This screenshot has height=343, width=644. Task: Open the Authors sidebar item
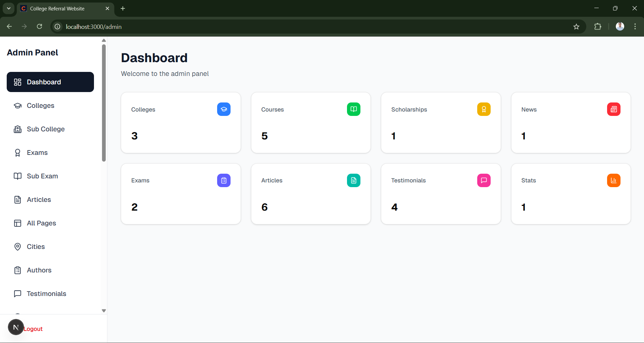(x=39, y=270)
